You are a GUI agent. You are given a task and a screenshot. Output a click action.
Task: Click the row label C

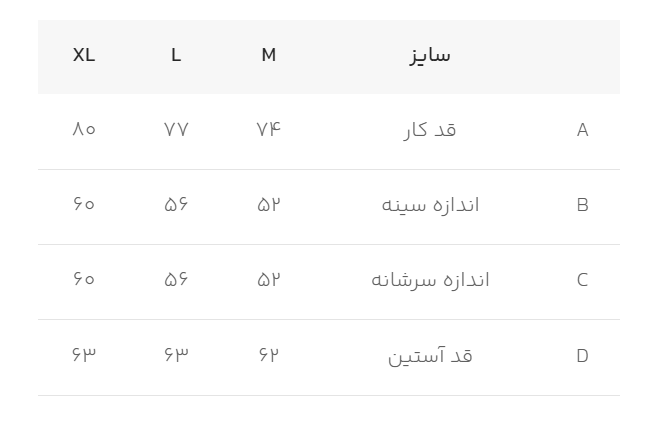pyautogui.click(x=582, y=280)
